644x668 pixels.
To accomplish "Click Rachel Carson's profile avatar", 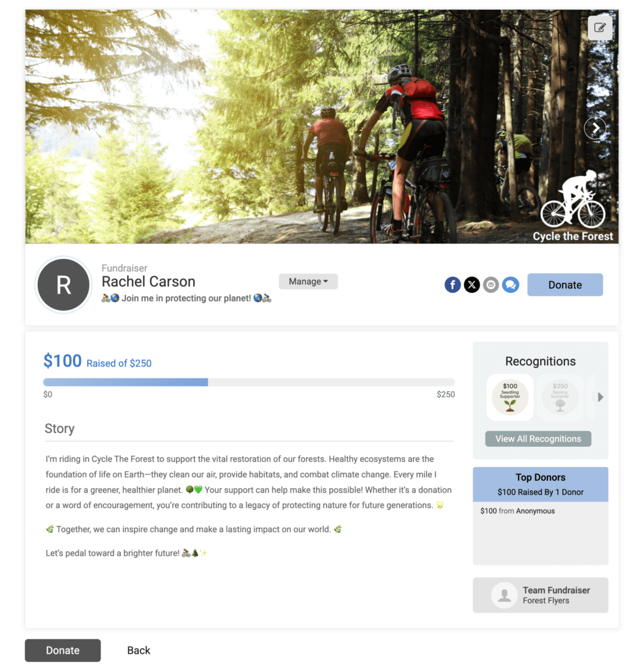I will (63, 284).
